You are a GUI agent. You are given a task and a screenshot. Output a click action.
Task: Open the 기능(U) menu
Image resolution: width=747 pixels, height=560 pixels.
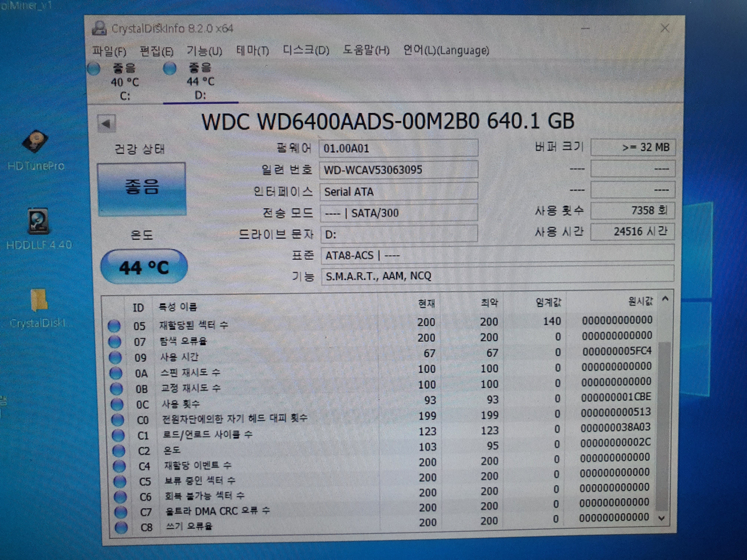(x=205, y=51)
